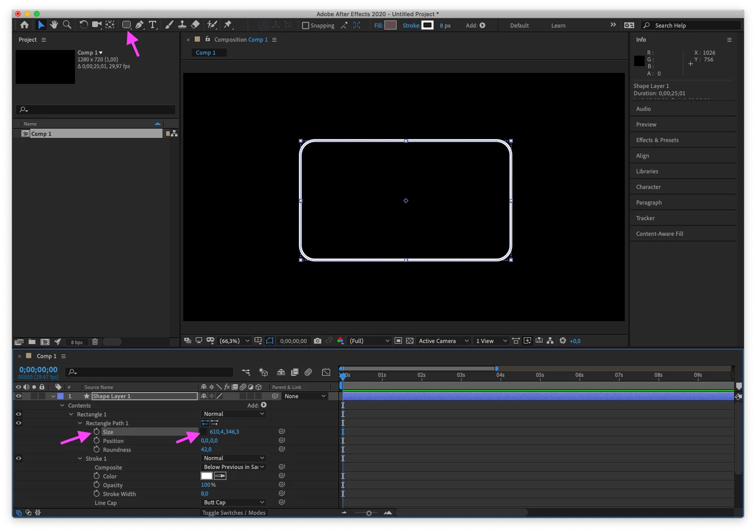Viewport: 756px width, 532px height.
Task: Delete selected project item with trash icon
Action: tap(95, 342)
